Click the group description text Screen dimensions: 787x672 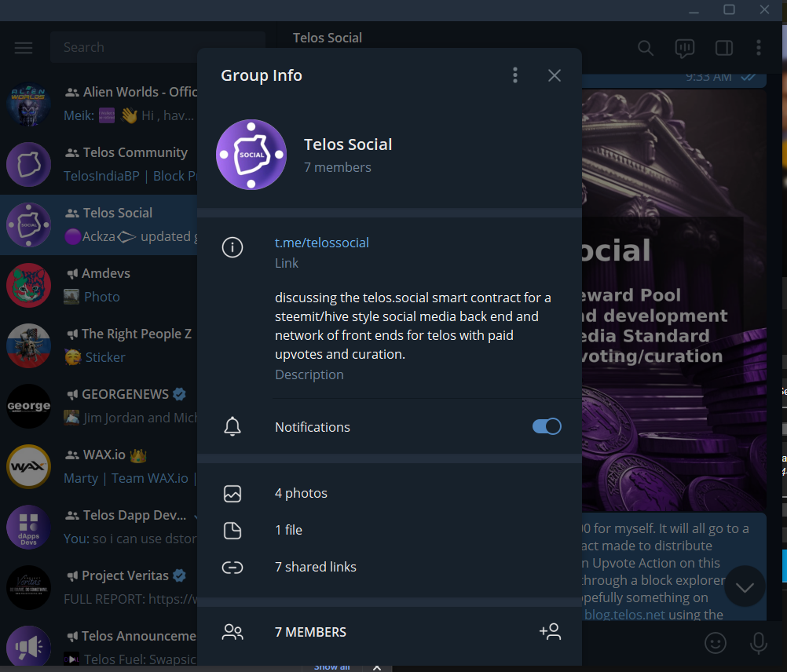(412, 326)
